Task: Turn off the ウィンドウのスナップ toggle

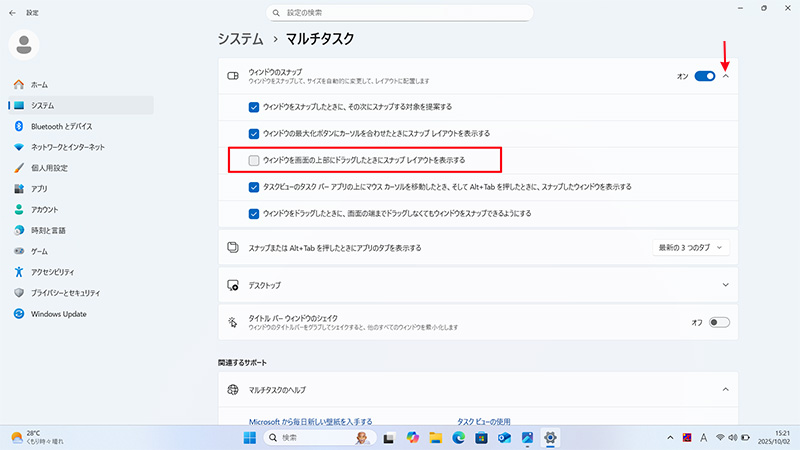Action: 705,75
